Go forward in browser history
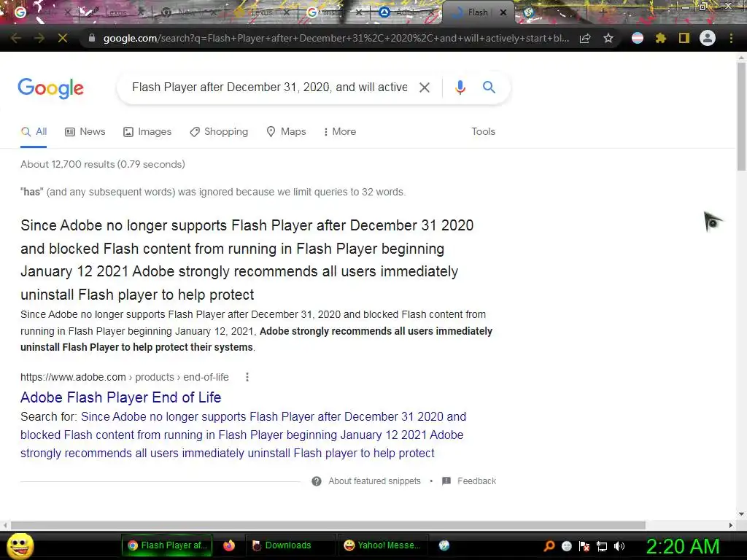The image size is (747, 560). [39, 38]
